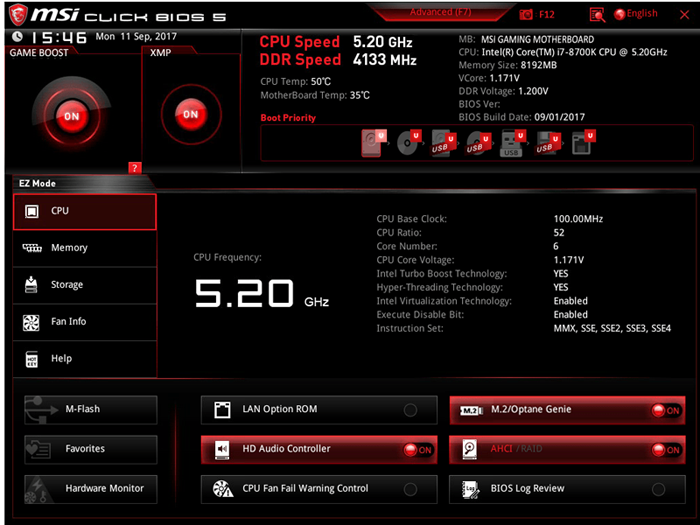
Task: Select the USB floppy boot device icon
Action: [547, 143]
